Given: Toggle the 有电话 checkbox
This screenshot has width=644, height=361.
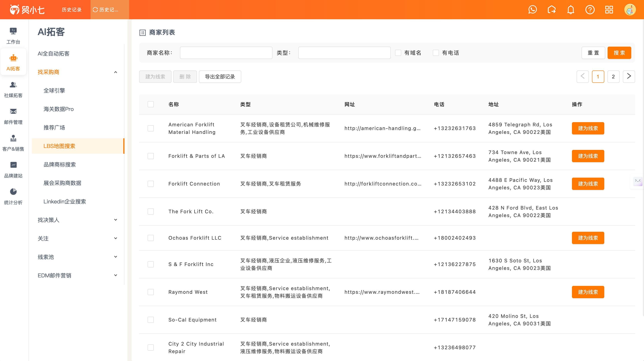Looking at the screenshot, I should click(436, 53).
